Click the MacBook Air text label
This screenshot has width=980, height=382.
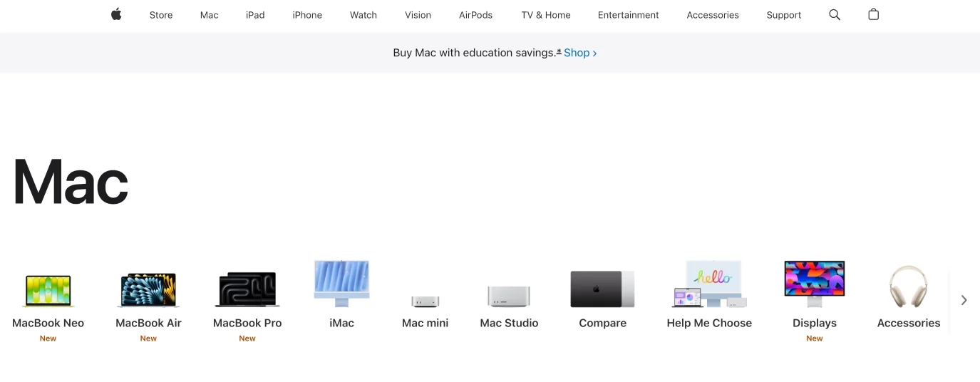tap(148, 323)
